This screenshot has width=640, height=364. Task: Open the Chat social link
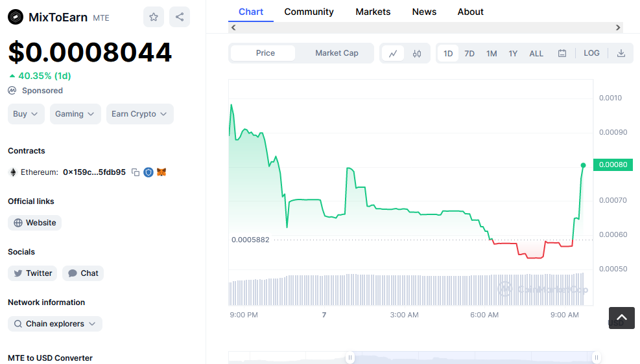pyautogui.click(x=83, y=273)
